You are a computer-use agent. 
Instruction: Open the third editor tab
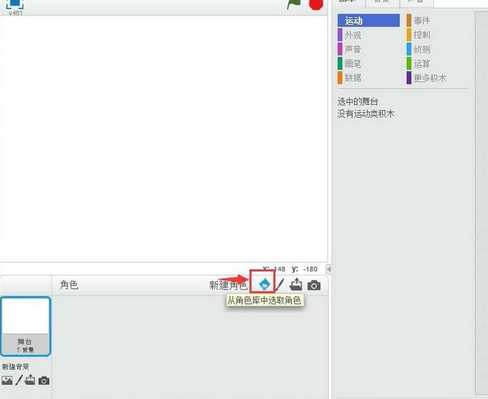417,3
